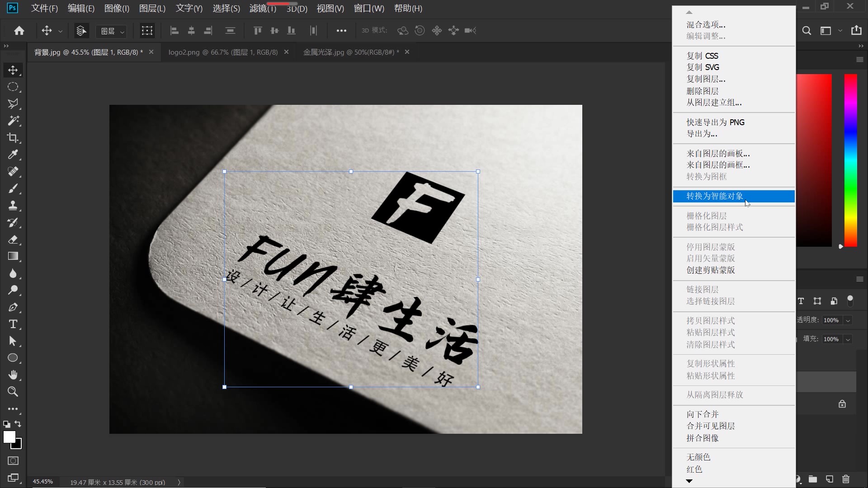This screenshot has width=868, height=488.
Task: Open the 透明度 100% dropdown
Action: click(x=848, y=320)
